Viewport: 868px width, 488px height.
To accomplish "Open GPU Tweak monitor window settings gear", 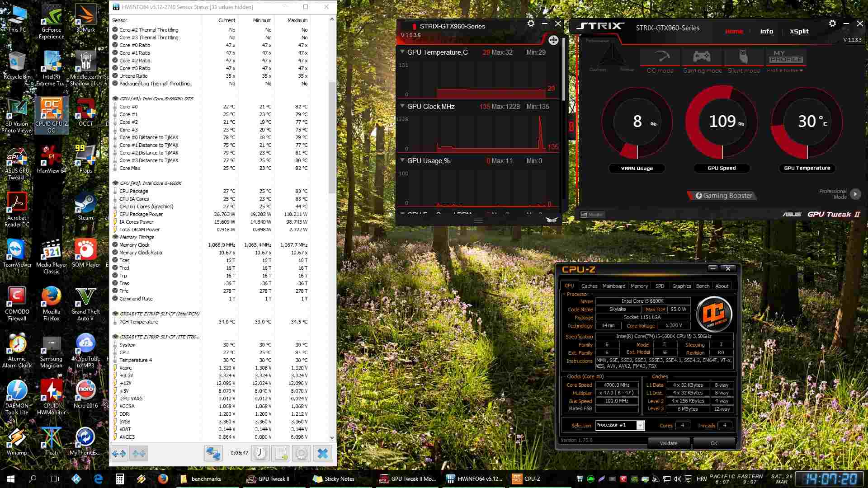I will [531, 23].
